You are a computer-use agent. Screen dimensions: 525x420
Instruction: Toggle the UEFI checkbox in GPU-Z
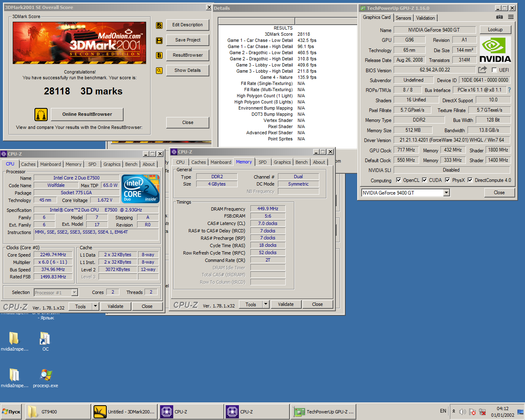click(x=494, y=70)
